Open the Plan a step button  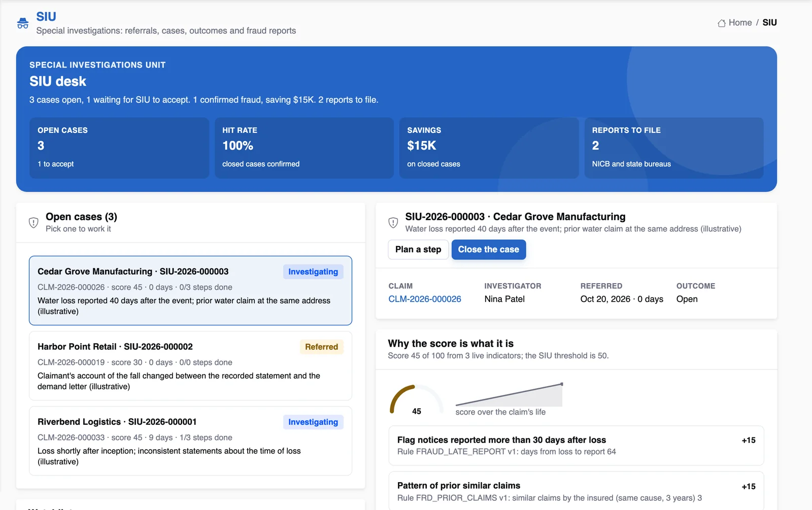pos(418,250)
